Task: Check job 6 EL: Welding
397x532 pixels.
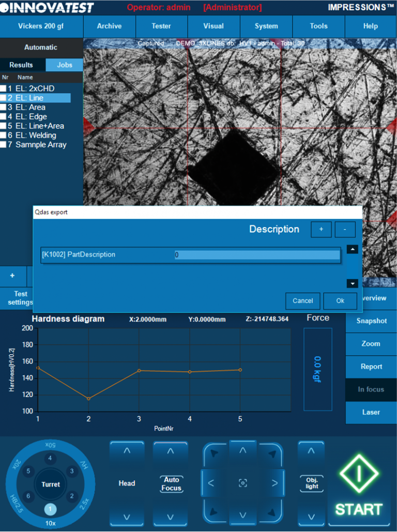Action: click(3, 135)
